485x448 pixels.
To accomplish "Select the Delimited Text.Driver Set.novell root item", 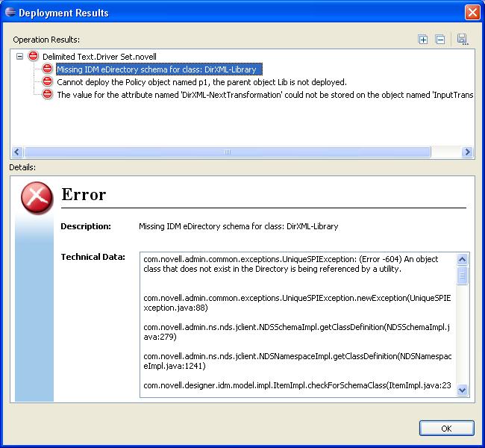I will pyautogui.click(x=99, y=57).
